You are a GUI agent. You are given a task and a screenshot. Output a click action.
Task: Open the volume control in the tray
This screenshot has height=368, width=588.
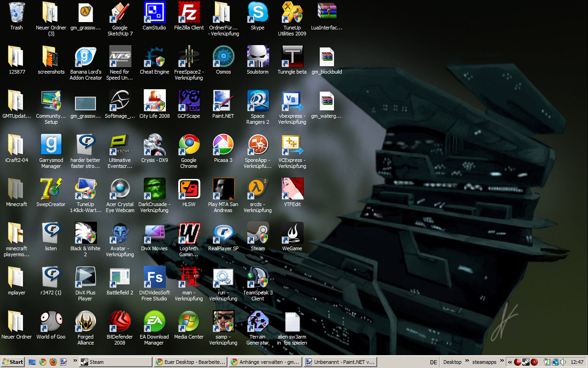[563, 362]
